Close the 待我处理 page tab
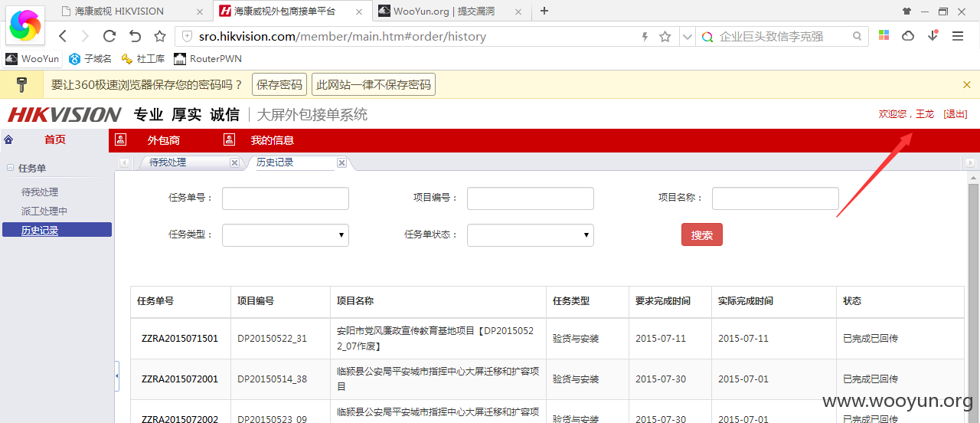 click(x=234, y=162)
